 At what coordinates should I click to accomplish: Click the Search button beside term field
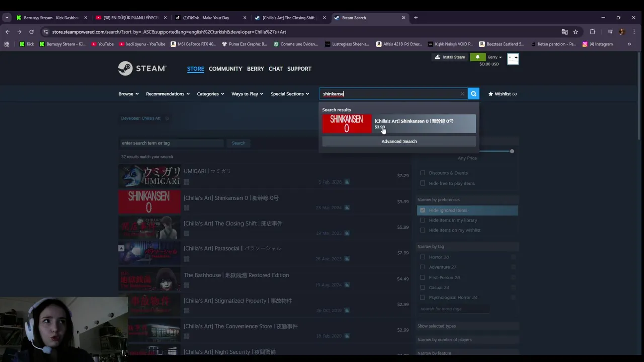pos(238,143)
